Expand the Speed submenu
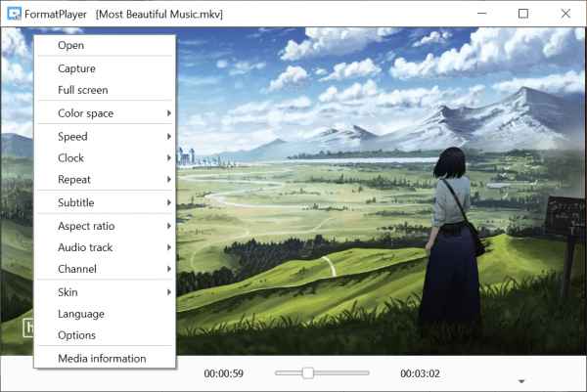The image size is (587, 392). (x=105, y=136)
